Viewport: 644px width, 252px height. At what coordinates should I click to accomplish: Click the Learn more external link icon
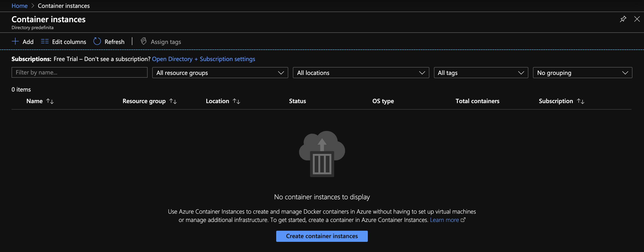(463, 220)
